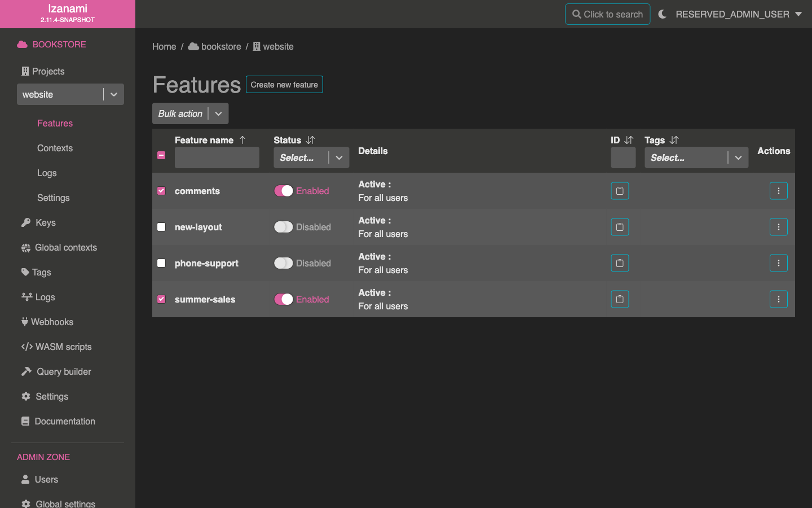Viewport: 812px width, 508px height.
Task: Sort by Feature name arrow icon
Action: pos(242,140)
